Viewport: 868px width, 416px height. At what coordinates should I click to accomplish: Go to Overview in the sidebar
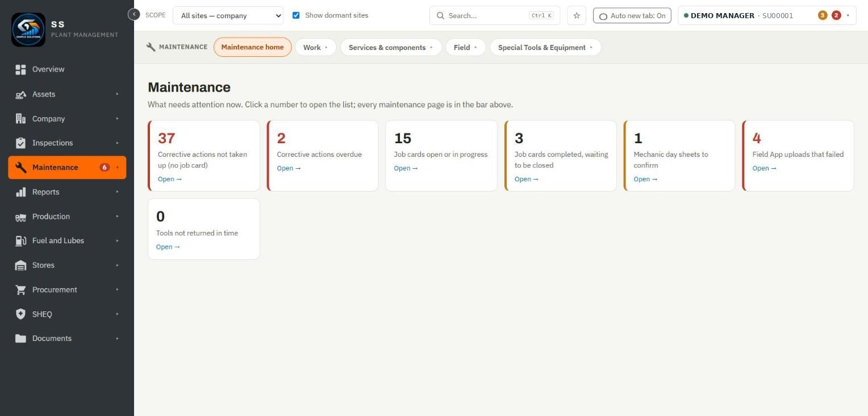pyautogui.click(x=67, y=69)
